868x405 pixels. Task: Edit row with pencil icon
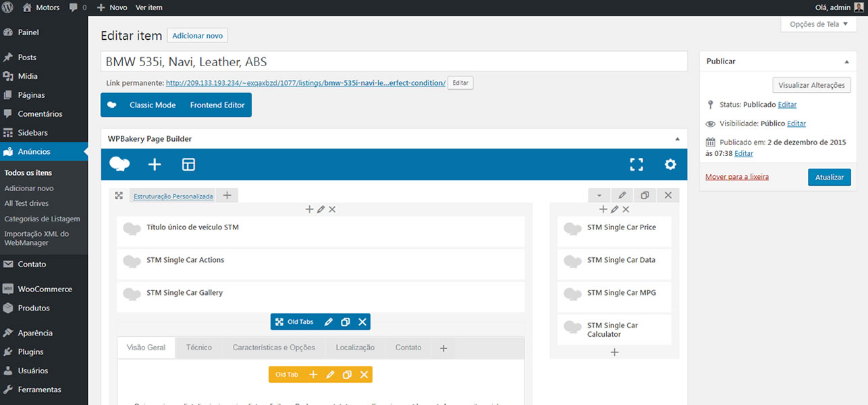(x=622, y=196)
